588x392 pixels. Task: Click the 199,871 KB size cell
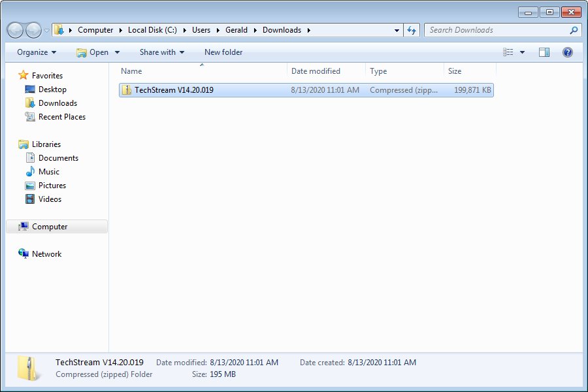(472, 90)
